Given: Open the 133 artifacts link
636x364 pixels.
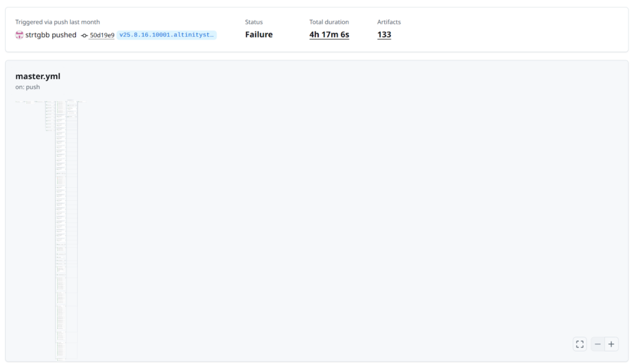Looking at the screenshot, I should tap(384, 35).
